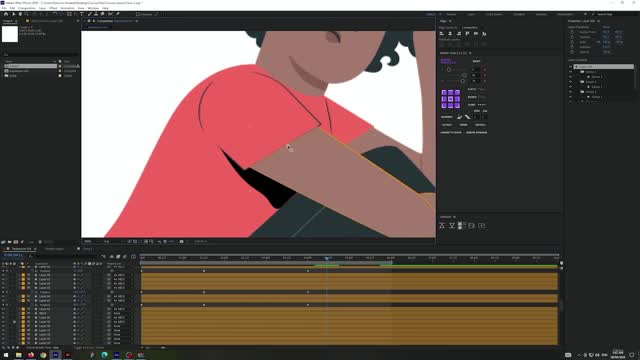Open viewer magnification ratio dropdown
640x360 pixels.
pyautogui.click(x=91, y=242)
